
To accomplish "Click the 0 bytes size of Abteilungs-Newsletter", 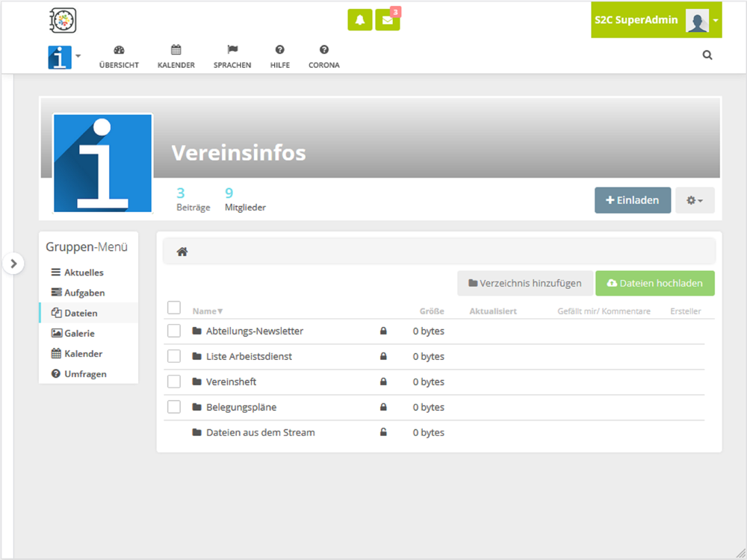I will [x=428, y=331].
